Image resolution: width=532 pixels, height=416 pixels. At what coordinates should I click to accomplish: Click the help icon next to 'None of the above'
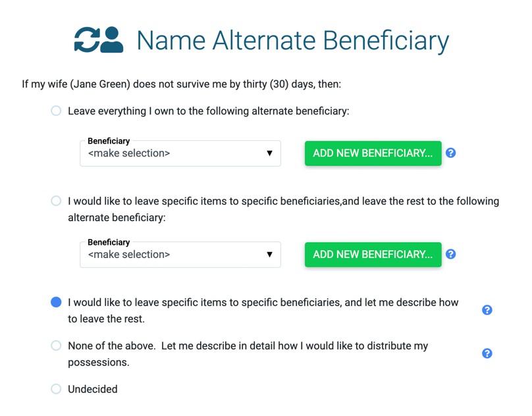[x=487, y=353]
